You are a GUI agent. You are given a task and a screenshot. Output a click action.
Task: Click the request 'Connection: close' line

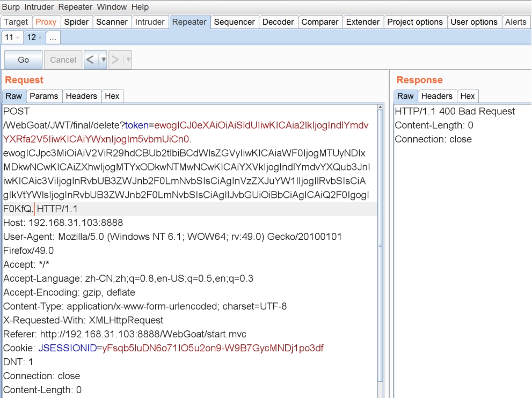click(x=42, y=376)
